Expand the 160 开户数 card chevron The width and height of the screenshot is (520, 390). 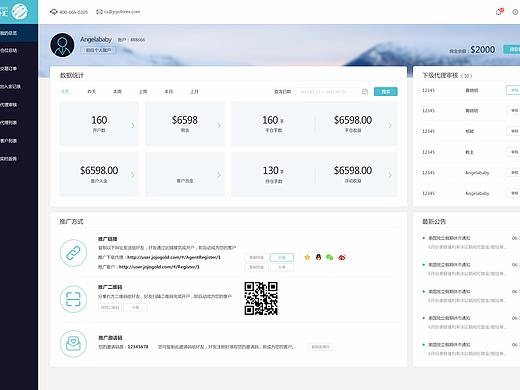click(x=133, y=125)
